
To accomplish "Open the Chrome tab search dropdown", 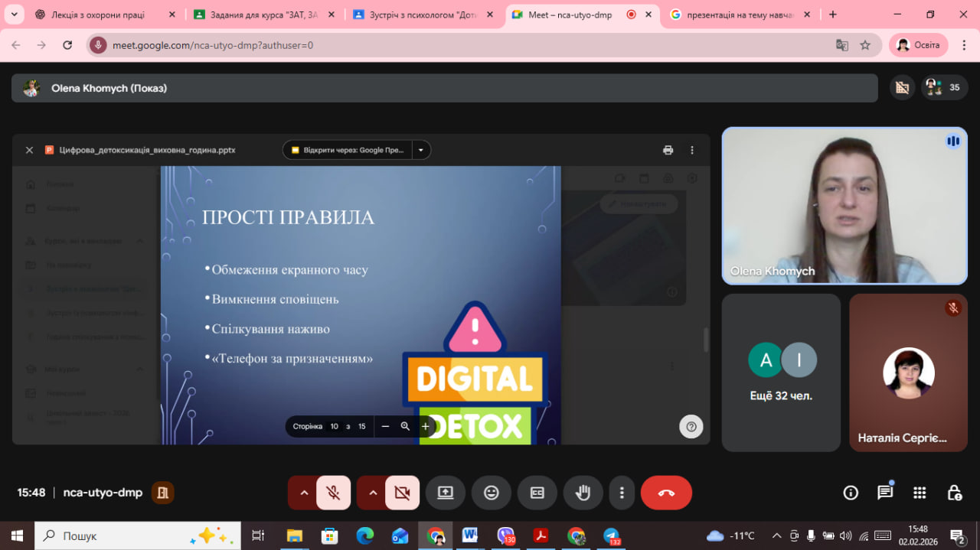I will [x=14, y=15].
